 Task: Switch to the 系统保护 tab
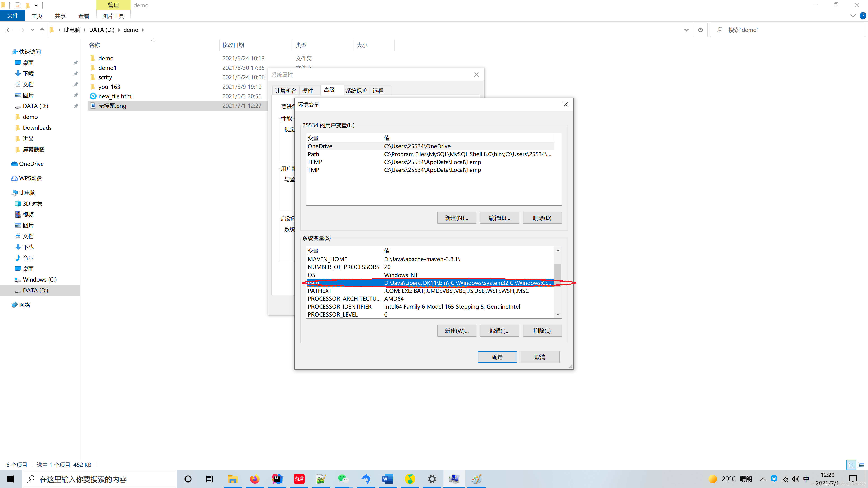[x=356, y=91]
